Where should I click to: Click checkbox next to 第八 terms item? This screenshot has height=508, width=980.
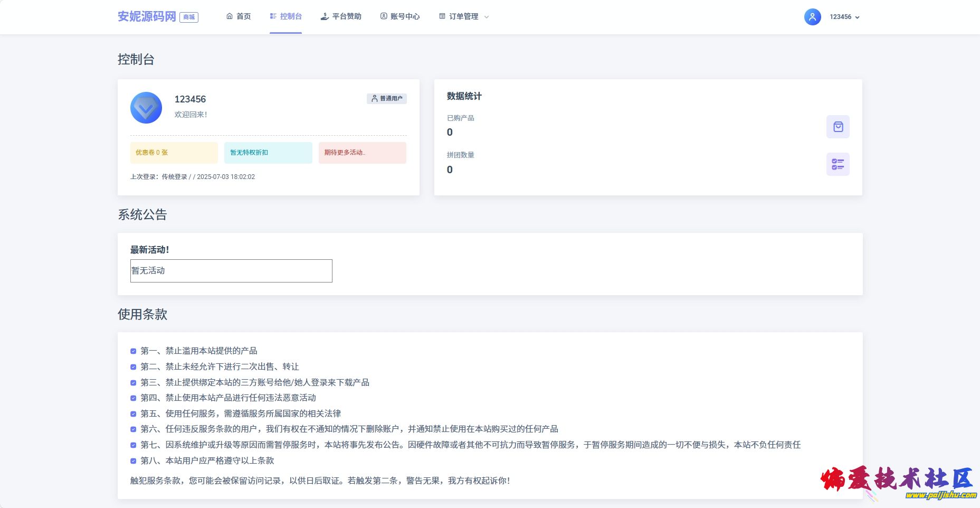pos(134,461)
